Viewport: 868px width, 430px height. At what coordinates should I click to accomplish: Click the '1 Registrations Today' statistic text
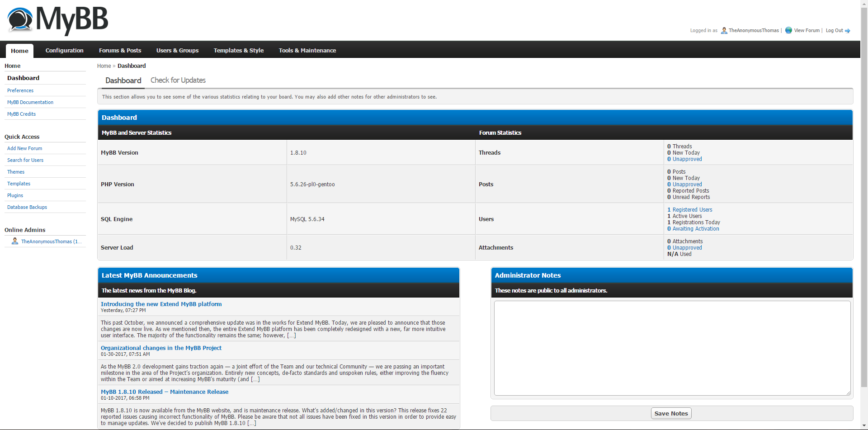pyautogui.click(x=693, y=222)
